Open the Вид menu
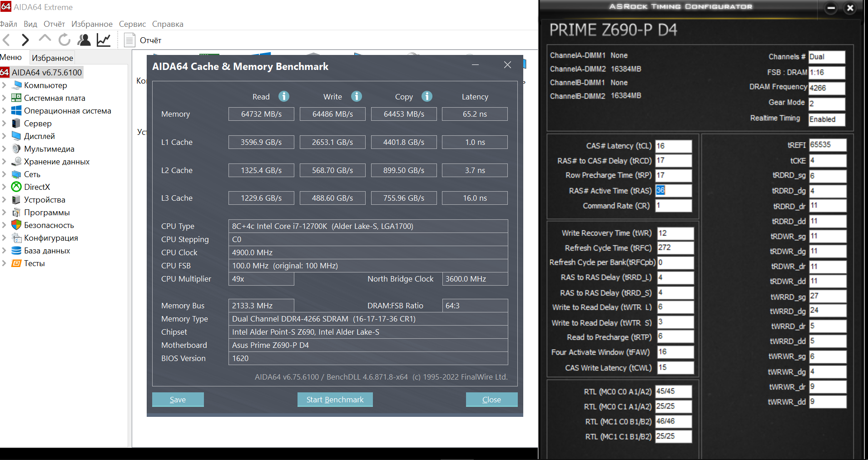 coord(30,24)
